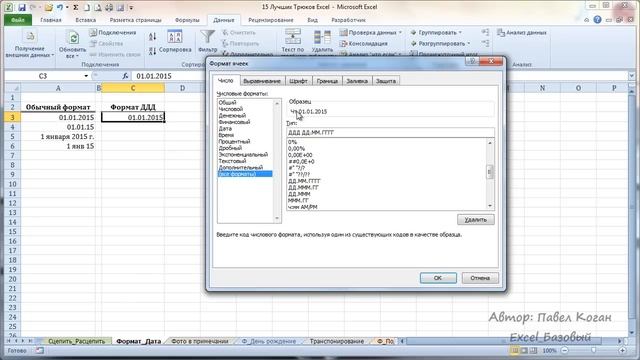640x360 pixels.
Task: Select the ДД.ММ.ГГГГ format in the type list
Action: 304,181
